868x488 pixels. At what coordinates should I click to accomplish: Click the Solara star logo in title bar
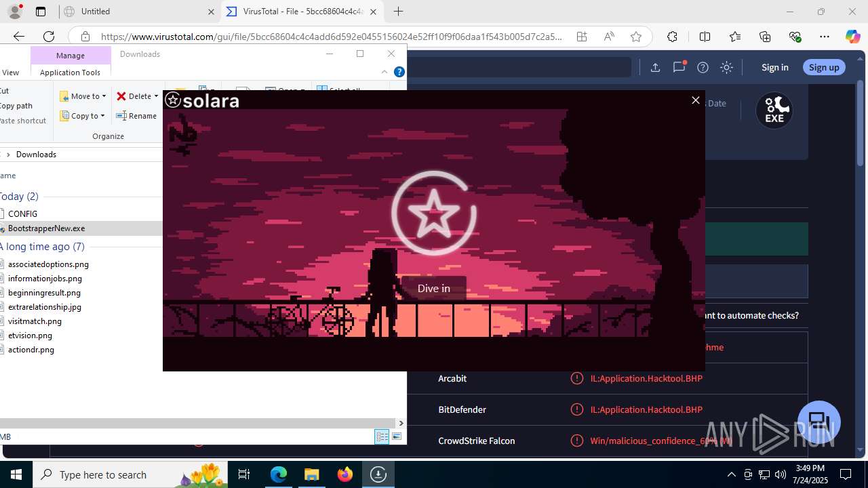coord(173,100)
